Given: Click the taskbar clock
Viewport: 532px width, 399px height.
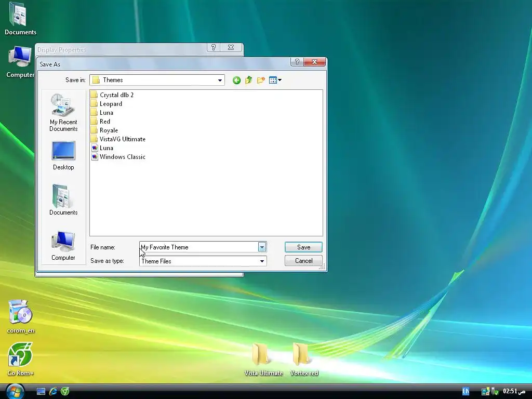Looking at the screenshot, I should click(514, 391).
